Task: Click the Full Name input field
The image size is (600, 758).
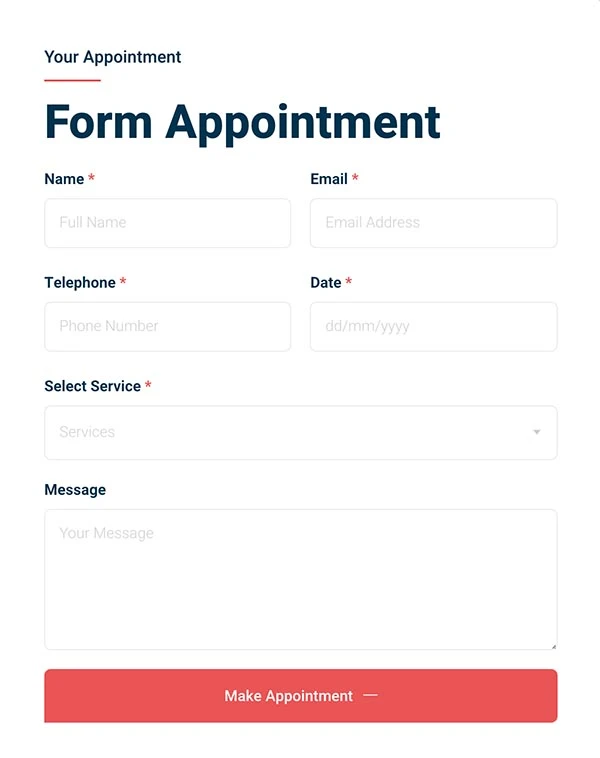Action: tap(167, 223)
